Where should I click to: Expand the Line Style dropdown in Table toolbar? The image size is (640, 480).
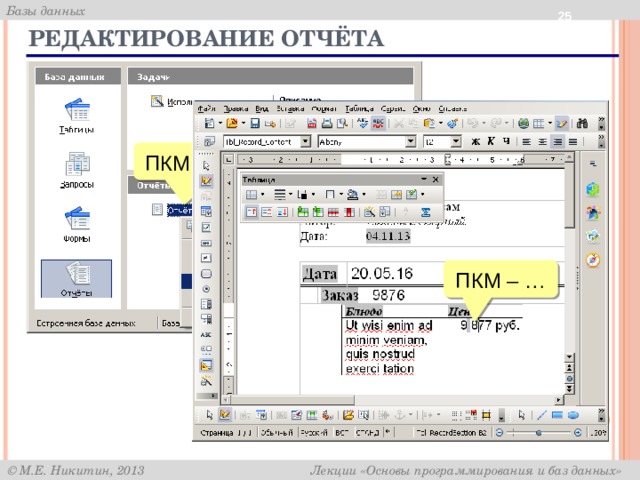coord(290,194)
